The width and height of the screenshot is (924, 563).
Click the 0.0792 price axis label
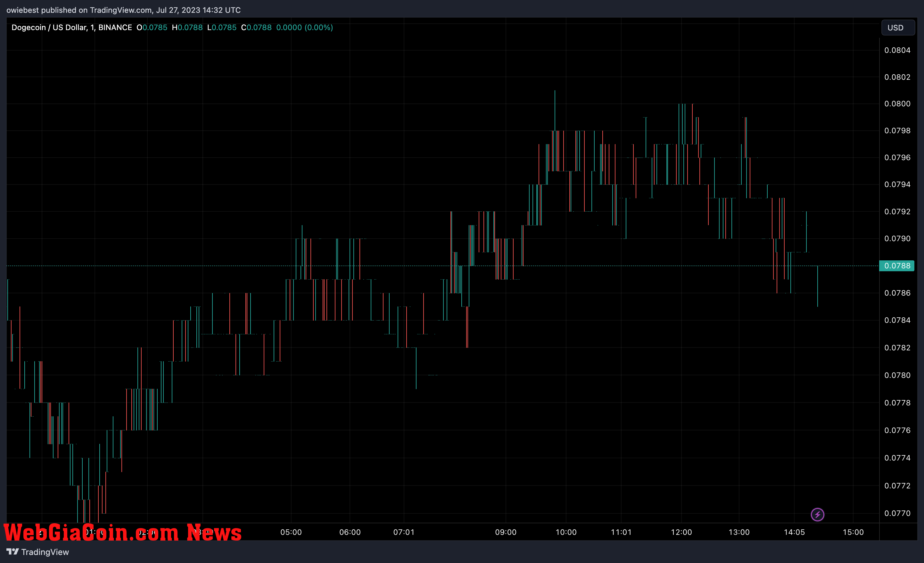[897, 211]
